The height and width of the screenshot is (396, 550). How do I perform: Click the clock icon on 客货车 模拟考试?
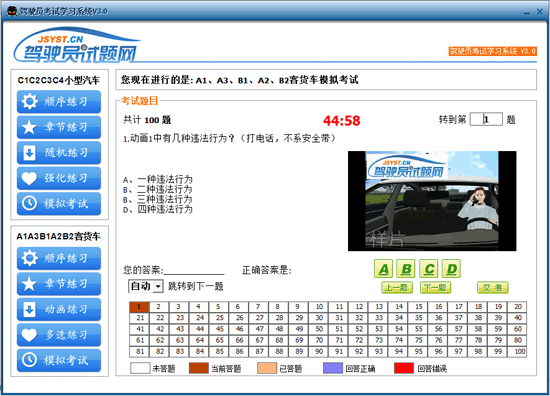click(x=29, y=360)
